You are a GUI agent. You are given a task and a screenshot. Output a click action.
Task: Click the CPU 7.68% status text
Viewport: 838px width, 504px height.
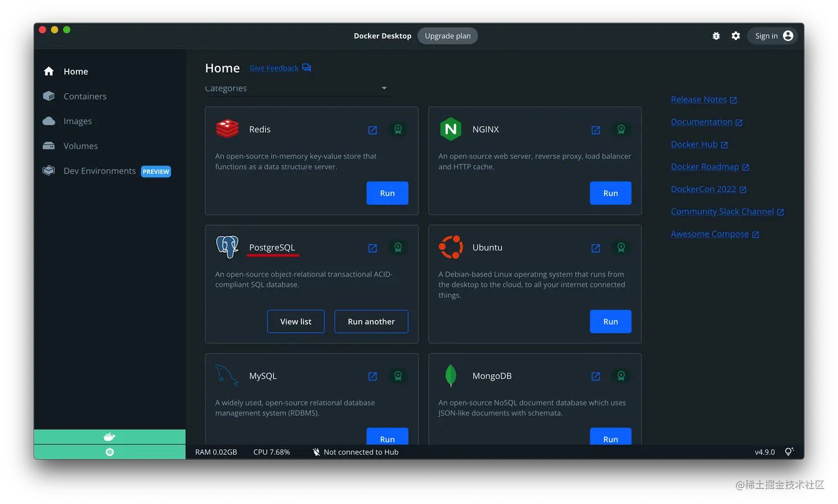(x=272, y=452)
